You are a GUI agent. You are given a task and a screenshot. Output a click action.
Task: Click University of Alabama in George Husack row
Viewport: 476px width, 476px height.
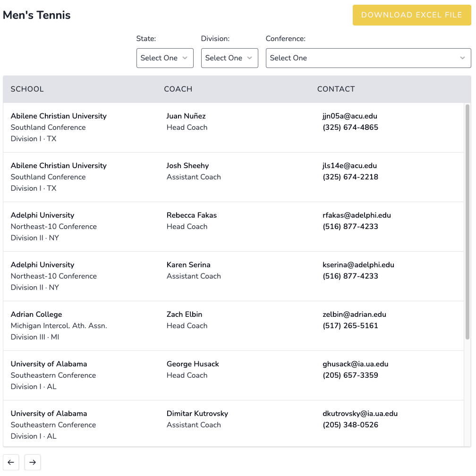tap(49, 364)
